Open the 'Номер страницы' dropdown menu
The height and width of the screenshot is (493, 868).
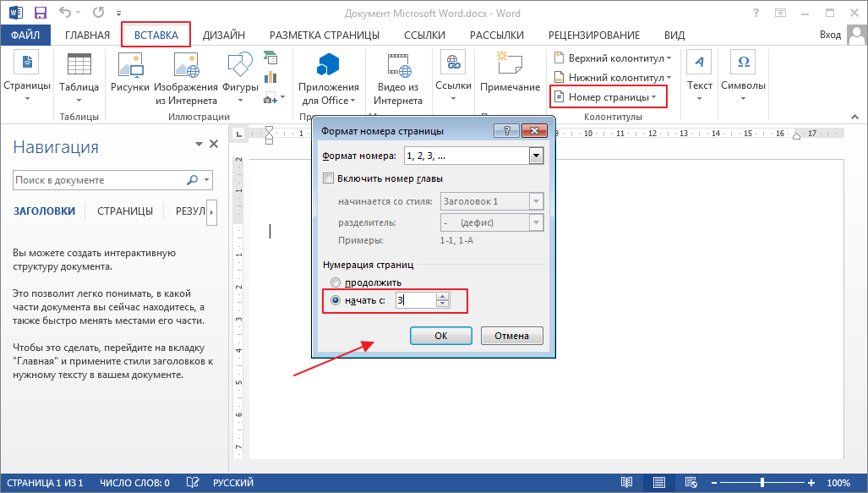[608, 97]
